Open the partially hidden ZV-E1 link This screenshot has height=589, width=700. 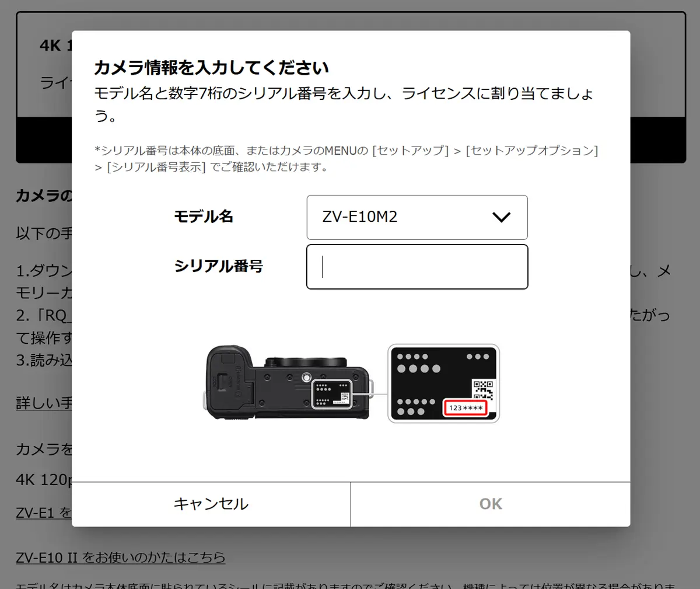point(44,513)
